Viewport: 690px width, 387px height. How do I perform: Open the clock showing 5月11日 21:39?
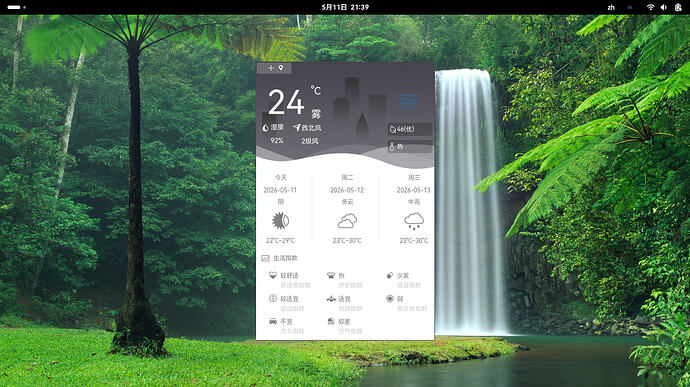[345, 7]
